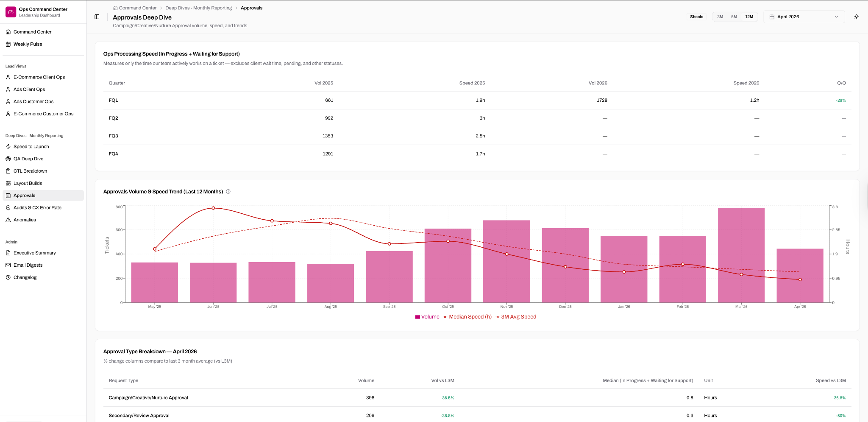The width and height of the screenshot is (868, 422).
Task: Go to E-Commerce Client Ops view
Action: [43, 77]
